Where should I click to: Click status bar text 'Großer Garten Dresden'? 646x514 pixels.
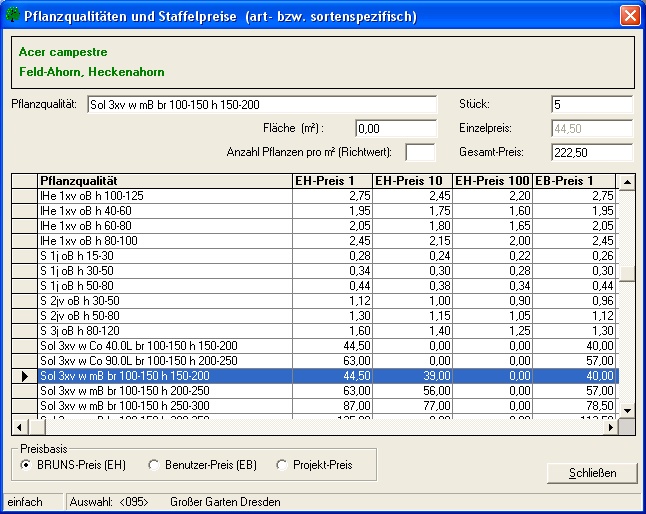(225, 502)
